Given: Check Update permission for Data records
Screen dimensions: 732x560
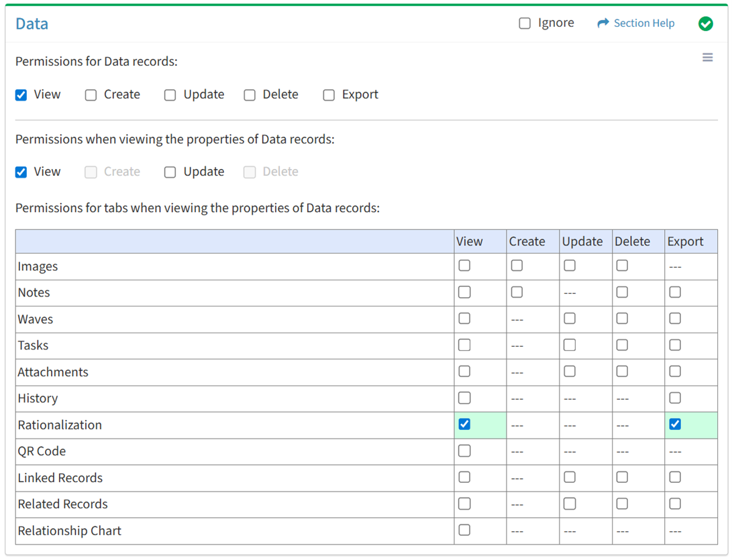Looking at the screenshot, I should (170, 95).
